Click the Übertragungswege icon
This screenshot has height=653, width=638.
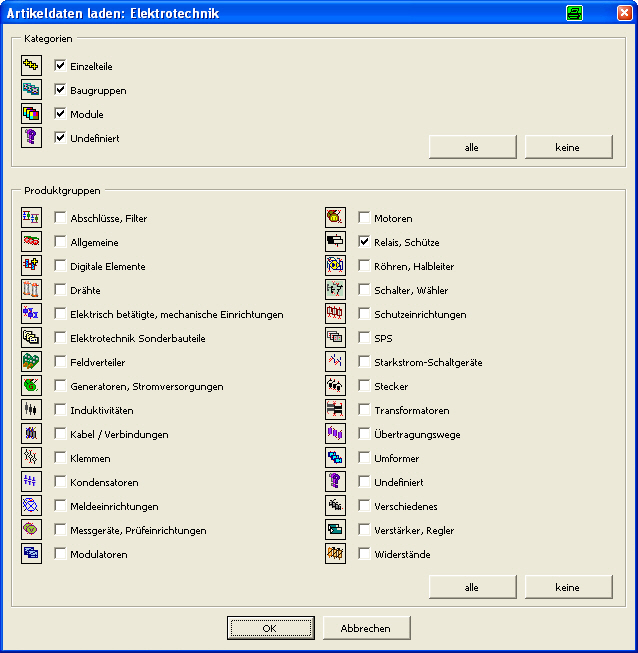tap(335, 434)
